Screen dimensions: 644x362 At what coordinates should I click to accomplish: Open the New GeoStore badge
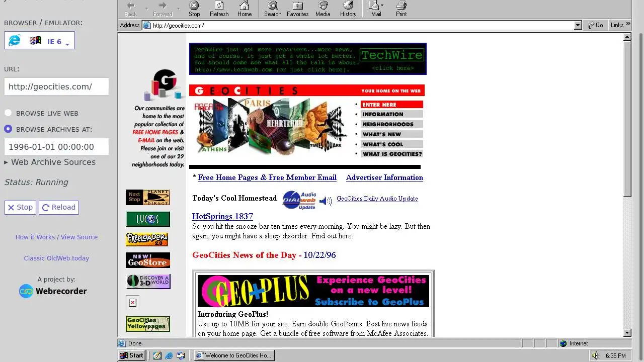148,260
